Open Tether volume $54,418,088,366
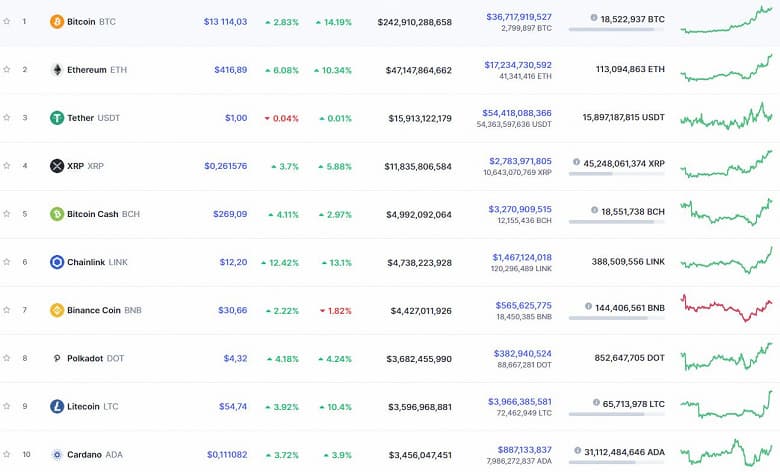 (517, 113)
